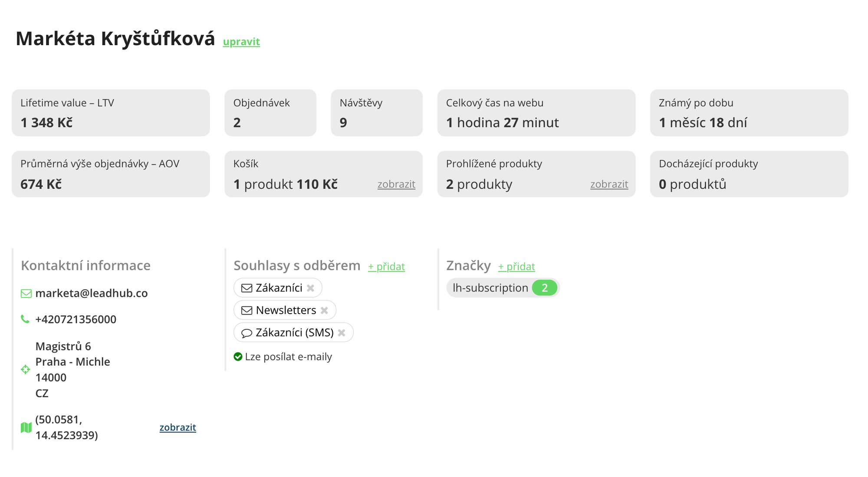Remove the Newsletters subscription
The height and width of the screenshot is (477, 868).
324,311
